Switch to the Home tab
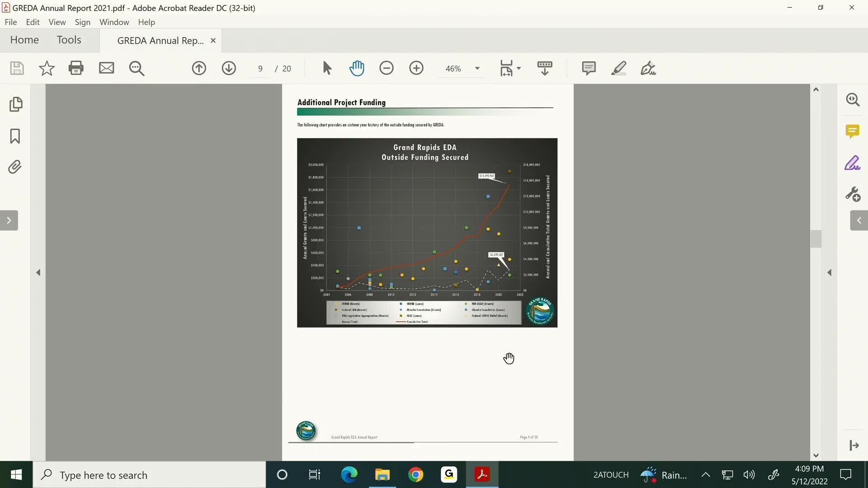The image size is (868, 488). tap(24, 40)
